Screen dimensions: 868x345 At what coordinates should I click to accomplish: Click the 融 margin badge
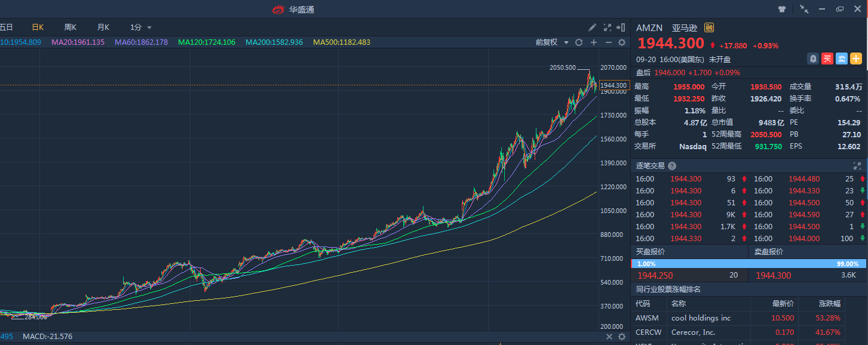pyautogui.click(x=709, y=27)
